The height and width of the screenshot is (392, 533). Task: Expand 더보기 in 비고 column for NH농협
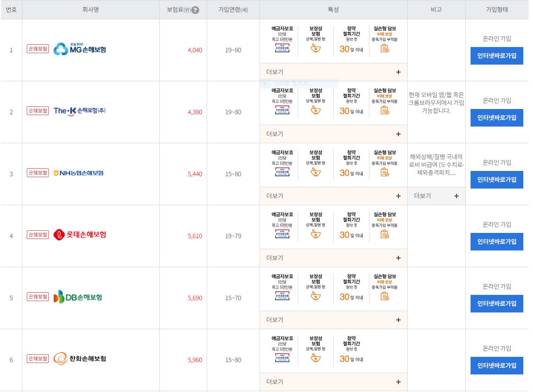(x=436, y=196)
